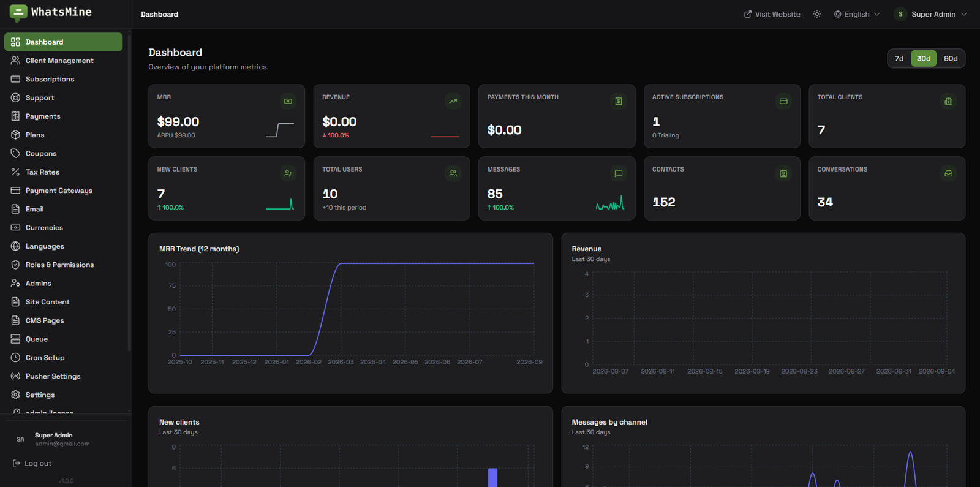Screen dimensions: 980x487
Task: Click the 85 messages count
Action: point(495,194)
